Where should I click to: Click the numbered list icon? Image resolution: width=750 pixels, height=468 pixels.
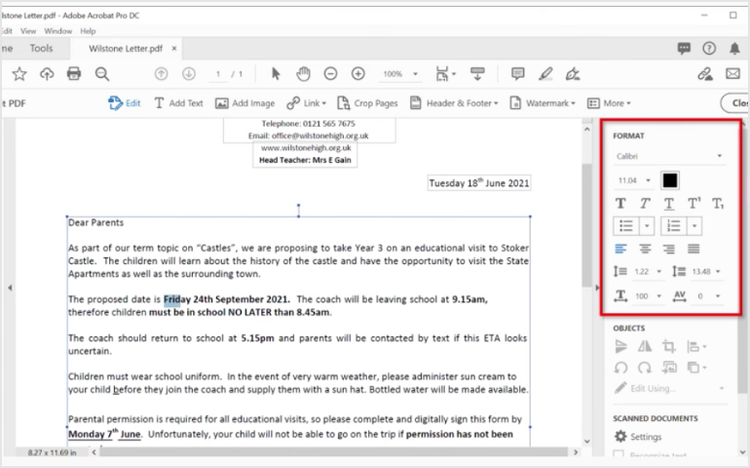[x=674, y=226]
